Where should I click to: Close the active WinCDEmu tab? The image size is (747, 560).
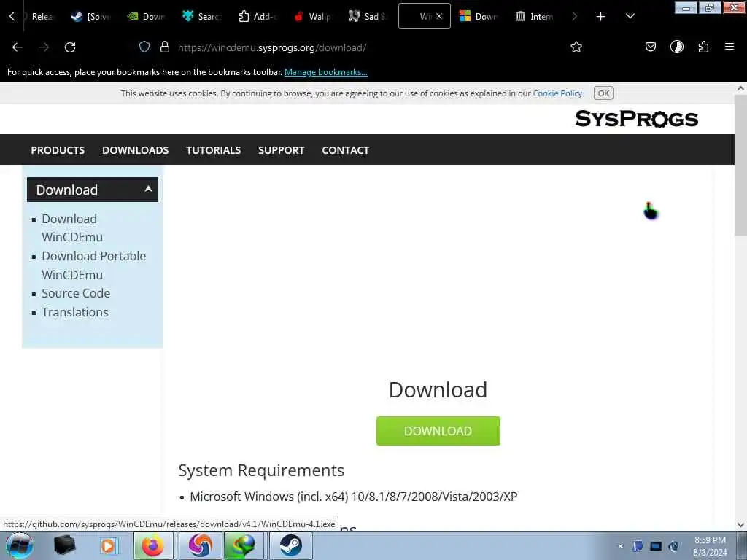click(x=438, y=16)
